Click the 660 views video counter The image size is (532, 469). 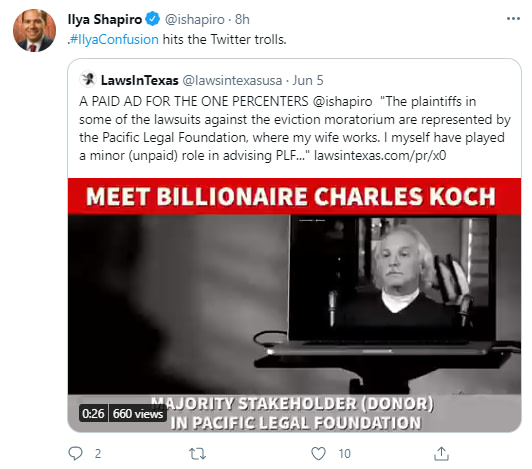pyautogui.click(x=138, y=413)
